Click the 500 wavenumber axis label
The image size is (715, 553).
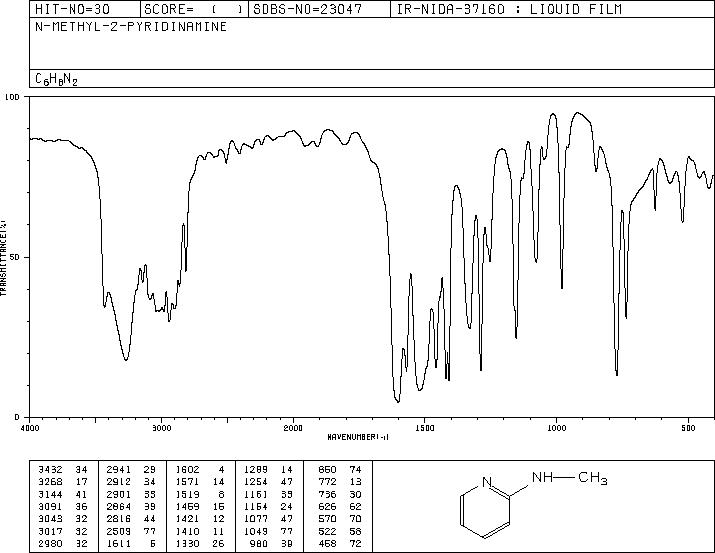[x=688, y=428]
